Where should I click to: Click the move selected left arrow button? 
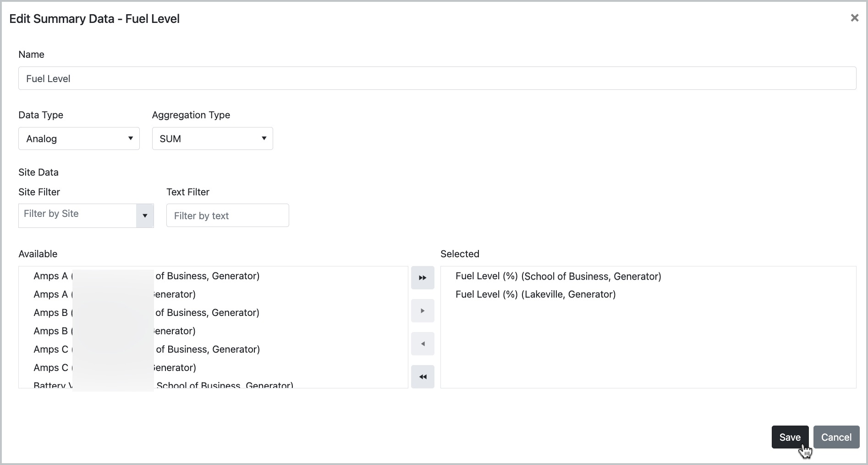point(422,344)
